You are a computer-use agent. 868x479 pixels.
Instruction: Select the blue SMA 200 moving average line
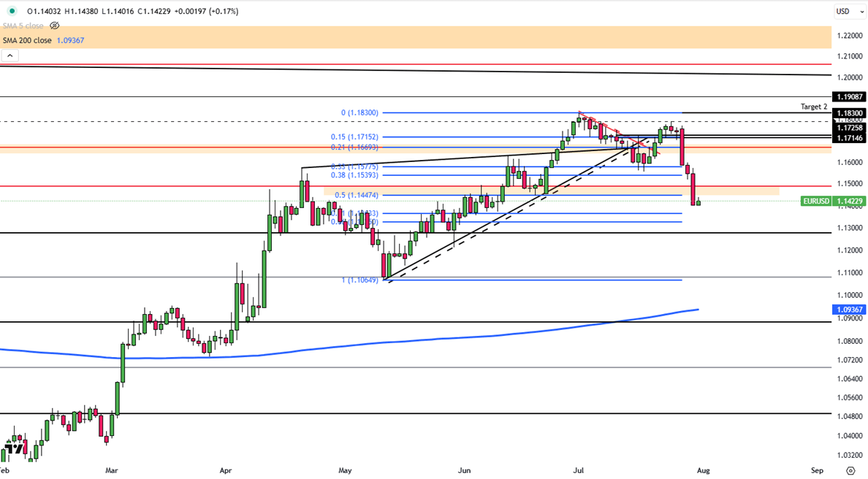pyautogui.click(x=438, y=339)
